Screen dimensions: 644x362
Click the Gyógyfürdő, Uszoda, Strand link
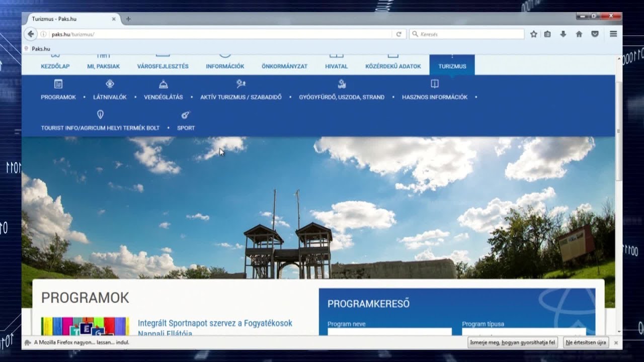coord(342,97)
